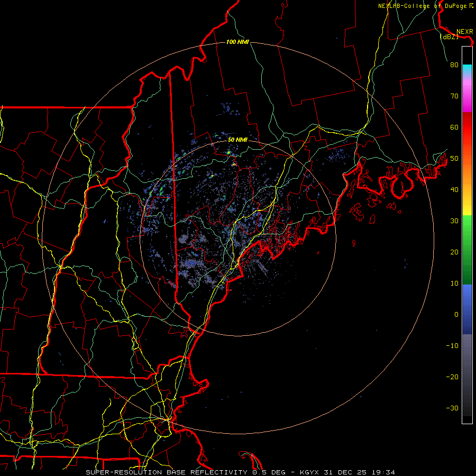This screenshot has height=476, width=476.
Task: Click the -20 value on the dBZ scale
Action: [x=452, y=377]
